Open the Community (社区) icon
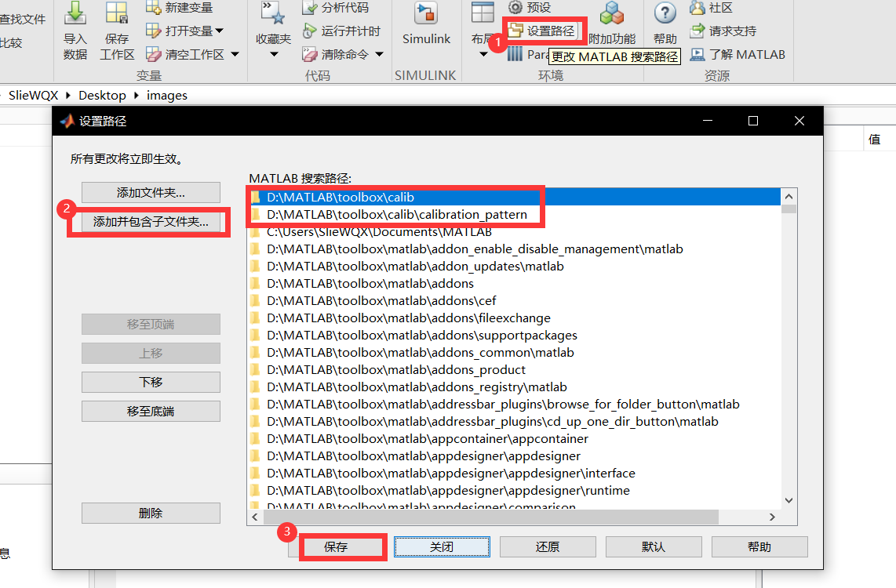 (697, 7)
